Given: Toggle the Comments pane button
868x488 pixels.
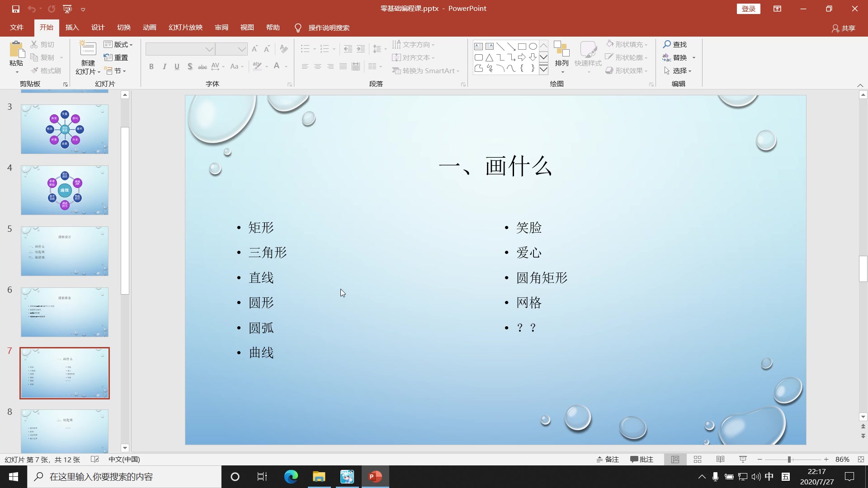Looking at the screenshot, I should (642, 459).
